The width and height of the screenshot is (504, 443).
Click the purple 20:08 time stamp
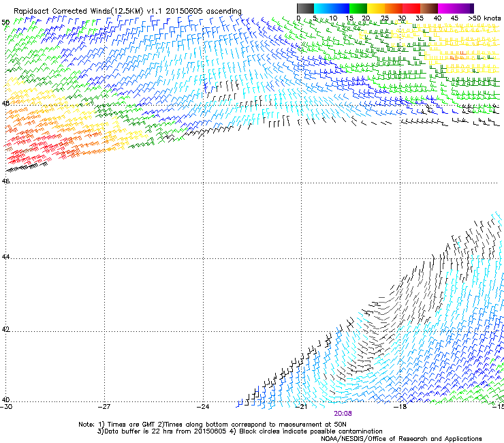point(343,414)
